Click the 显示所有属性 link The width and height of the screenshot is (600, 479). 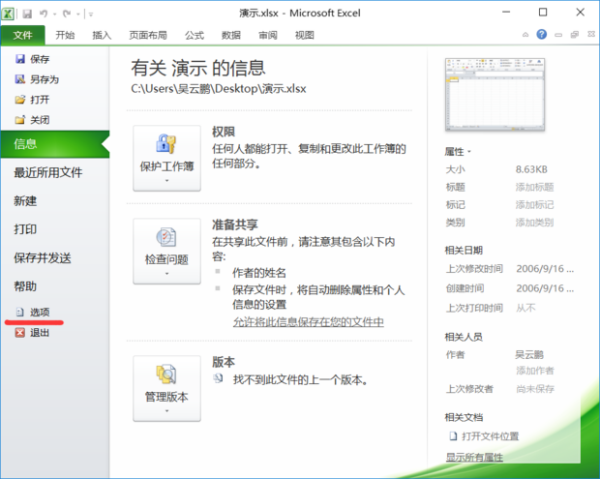pos(474,457)
